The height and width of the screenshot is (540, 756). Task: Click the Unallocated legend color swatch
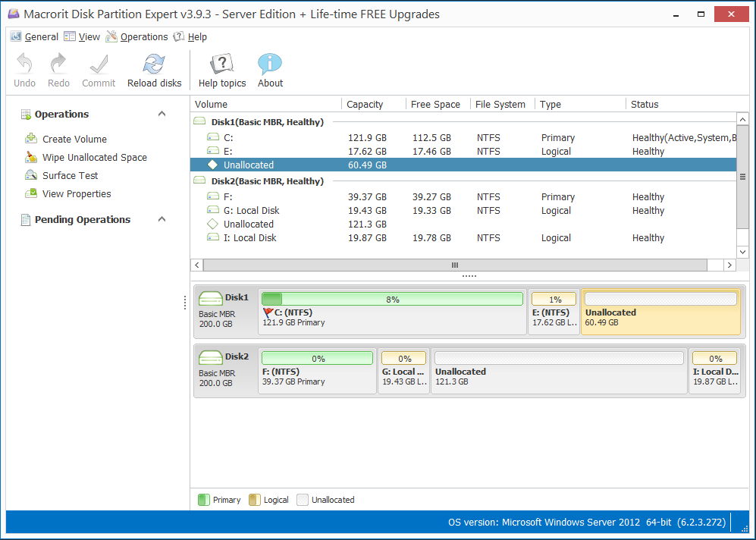point(303,500)
